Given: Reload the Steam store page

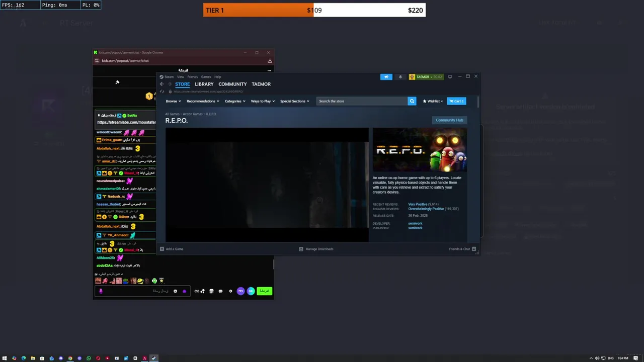Looking at the screenshot, I should (x=162, y=92).
